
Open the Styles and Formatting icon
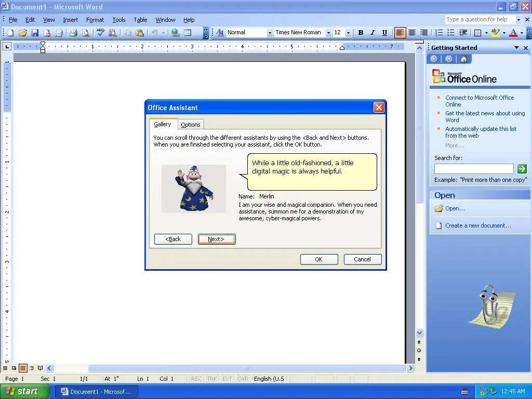(220, 33)
